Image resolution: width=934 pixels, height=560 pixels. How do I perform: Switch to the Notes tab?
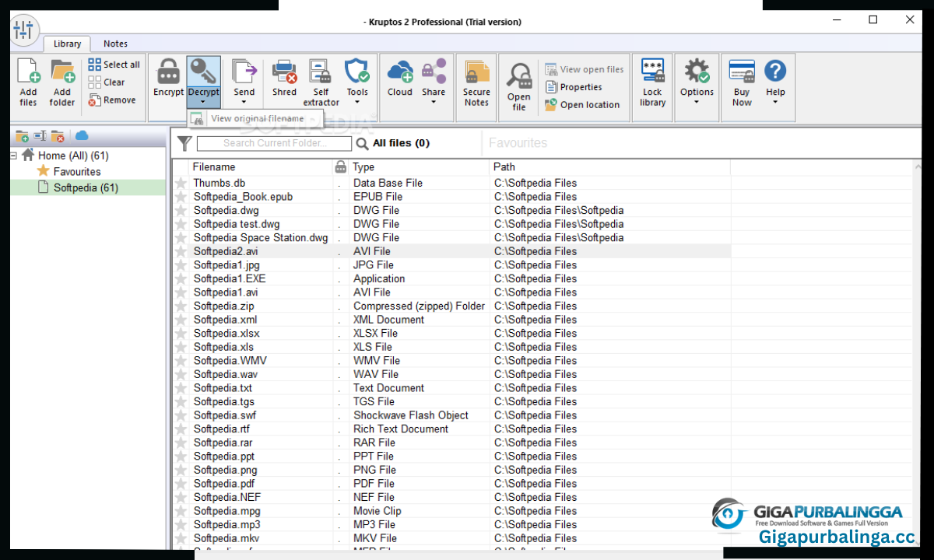click(115, 44)
